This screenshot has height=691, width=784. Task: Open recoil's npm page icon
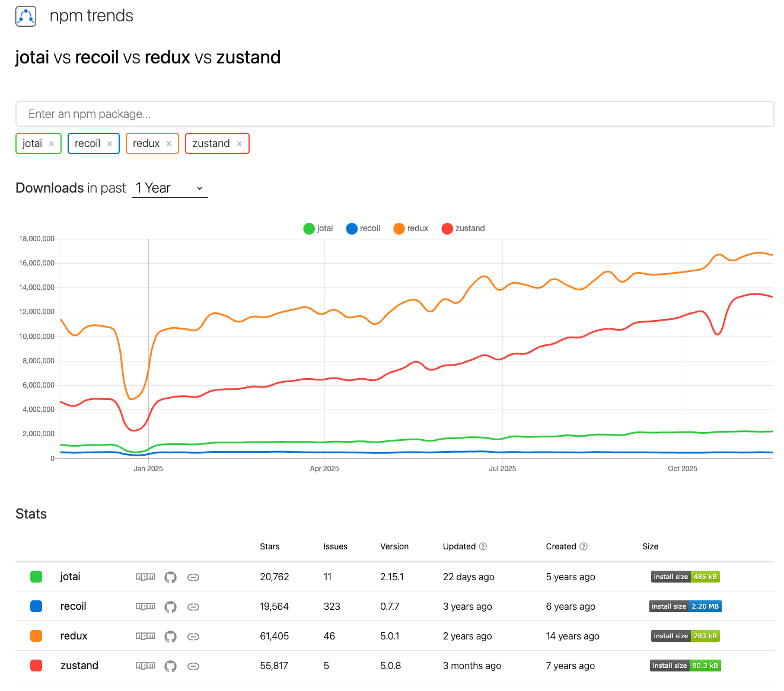145,606
